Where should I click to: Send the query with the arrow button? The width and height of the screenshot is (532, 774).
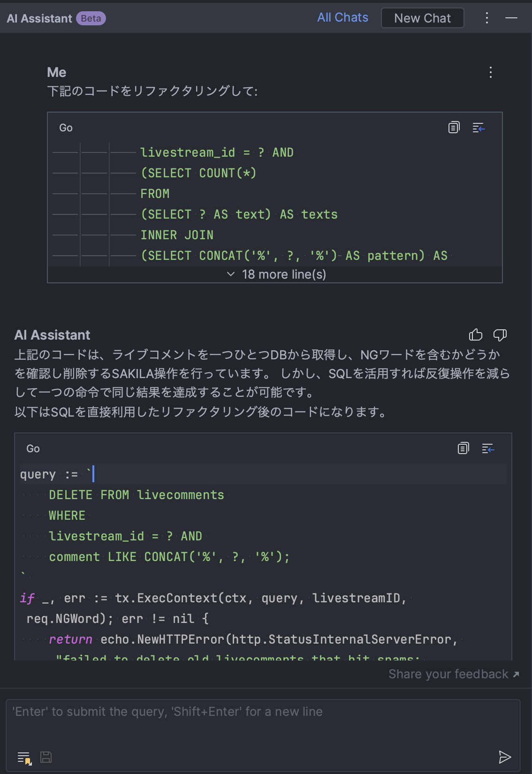pyautogui.click(x=504, y=757)
